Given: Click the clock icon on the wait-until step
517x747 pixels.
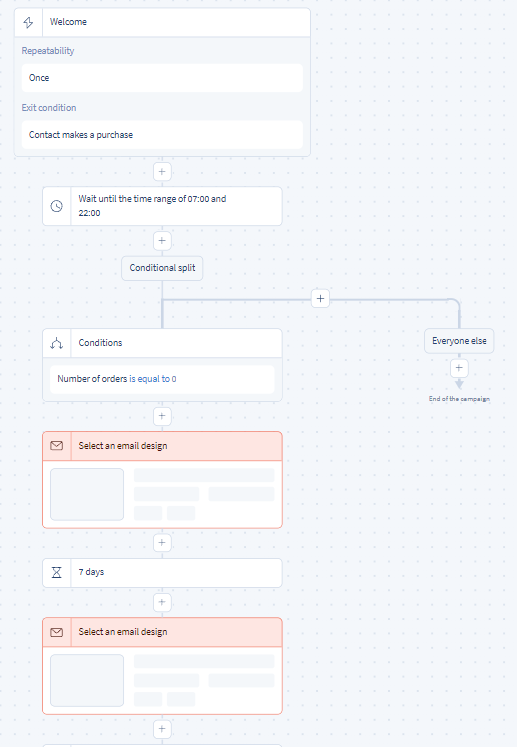Looking at the screenshot, I should point(57,206).
